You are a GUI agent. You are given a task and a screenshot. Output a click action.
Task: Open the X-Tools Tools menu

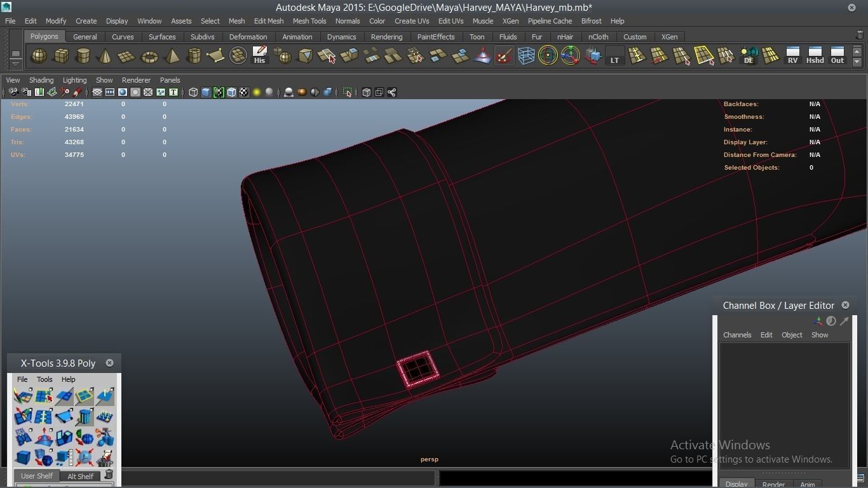point(44,379)
